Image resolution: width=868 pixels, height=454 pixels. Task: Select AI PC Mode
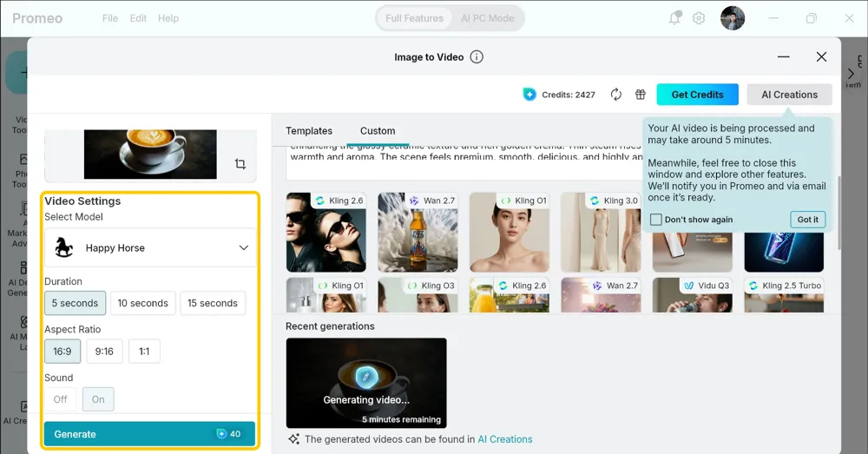pyautogui.click(x=487, y=18)
